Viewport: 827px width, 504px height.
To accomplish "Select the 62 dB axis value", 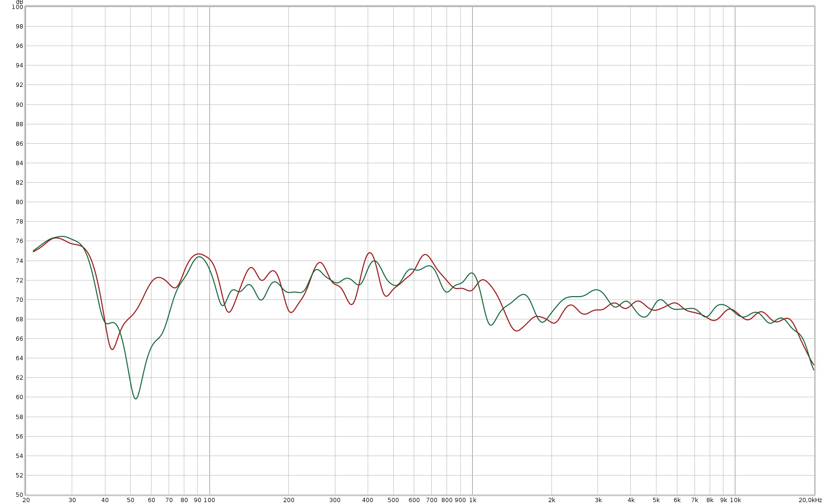I will [x=19, y=378].
